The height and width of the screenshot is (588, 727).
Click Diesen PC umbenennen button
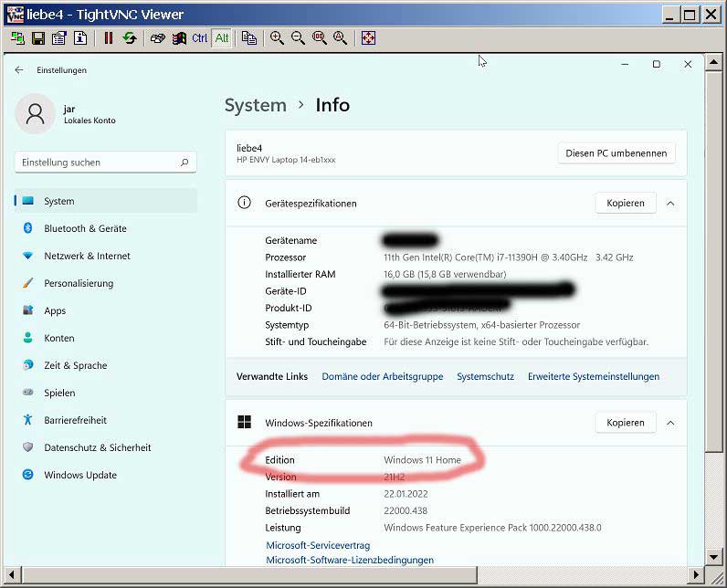click(616, 152)
